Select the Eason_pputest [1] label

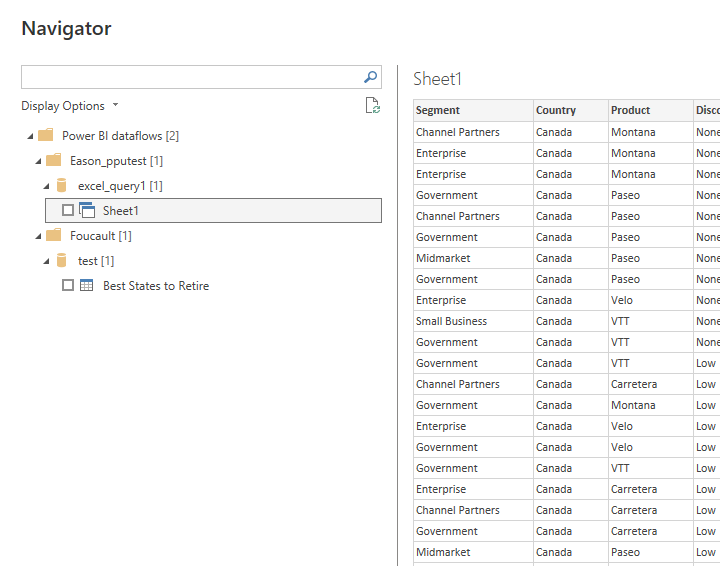click(x=116, y=161)
